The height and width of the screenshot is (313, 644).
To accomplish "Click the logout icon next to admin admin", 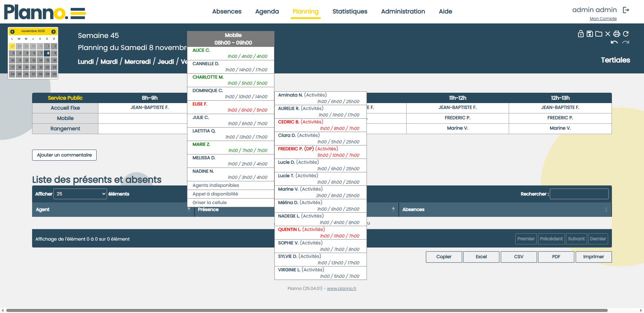I will pyautogui.click(x=626, y=10).
